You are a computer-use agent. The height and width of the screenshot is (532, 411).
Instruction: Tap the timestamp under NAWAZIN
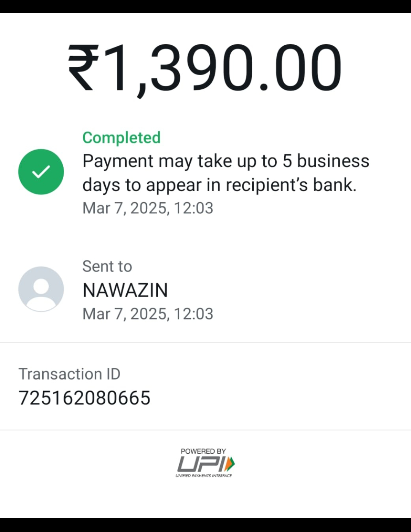(x=148, y=314)
